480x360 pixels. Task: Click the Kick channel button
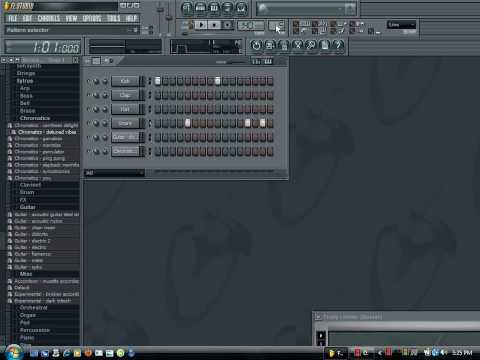(125, 81)
